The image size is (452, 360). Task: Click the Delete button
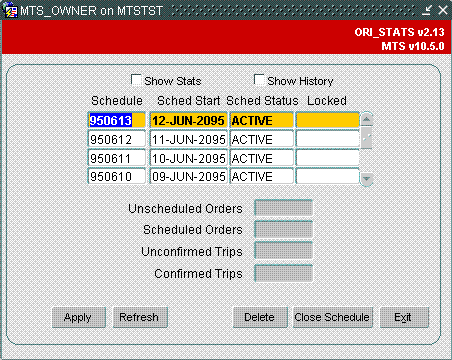point(260,317)
